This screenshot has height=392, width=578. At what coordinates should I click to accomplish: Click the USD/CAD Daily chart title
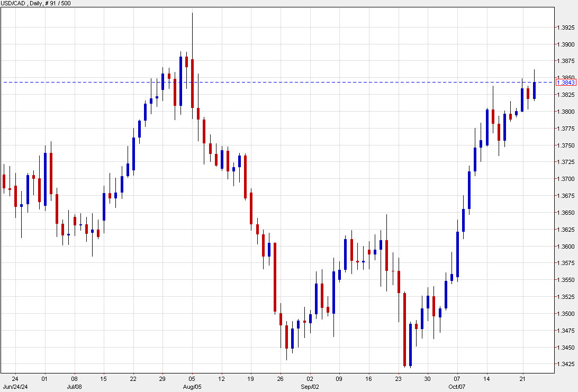[x=36, y=3]
